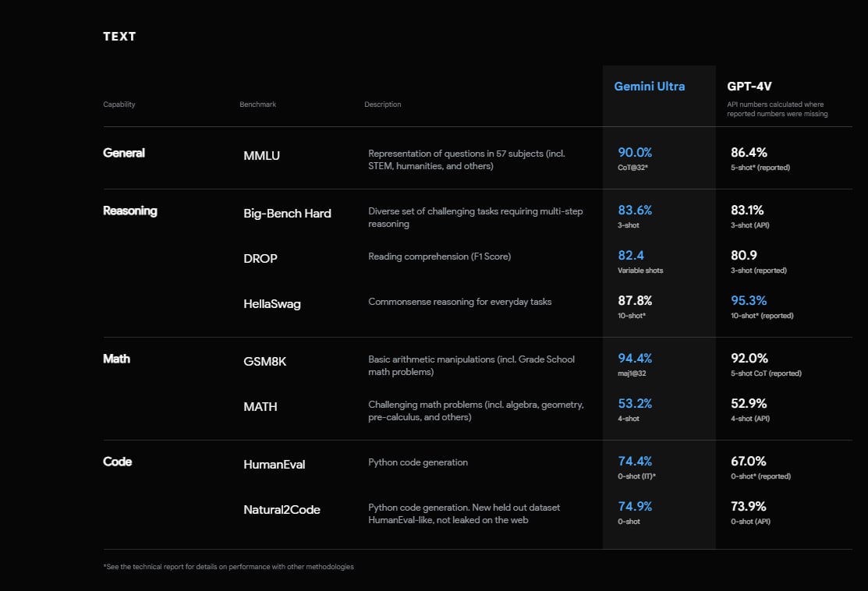Select the Code capability category label

coord(117,462)
